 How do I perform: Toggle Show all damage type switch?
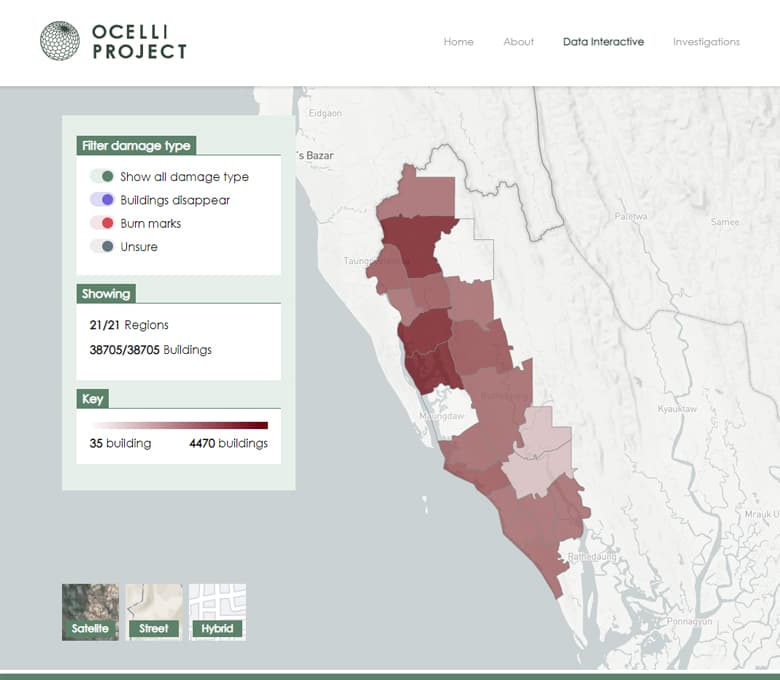point(102,177)
